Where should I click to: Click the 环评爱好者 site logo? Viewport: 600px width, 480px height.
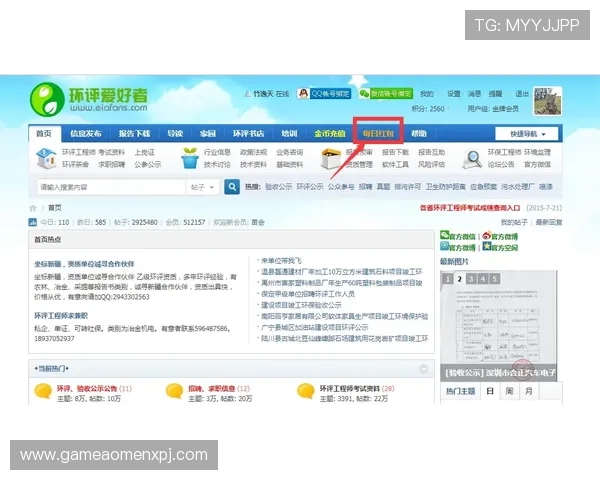click(89, 100)
